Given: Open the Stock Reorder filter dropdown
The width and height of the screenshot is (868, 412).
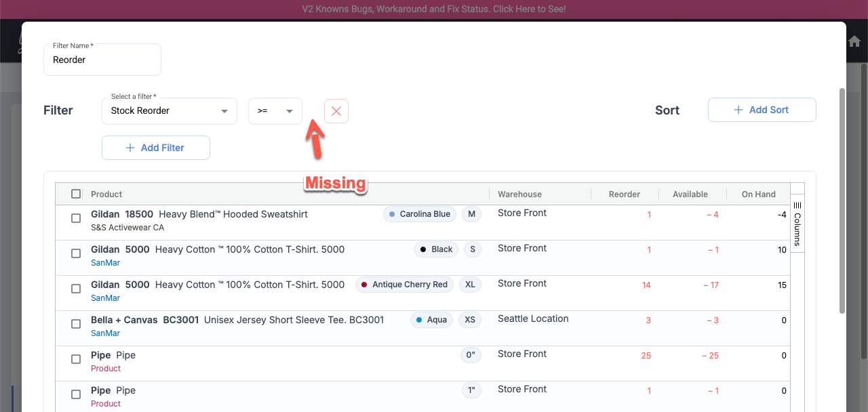Looking at the screenshot, I should point(169,111).
